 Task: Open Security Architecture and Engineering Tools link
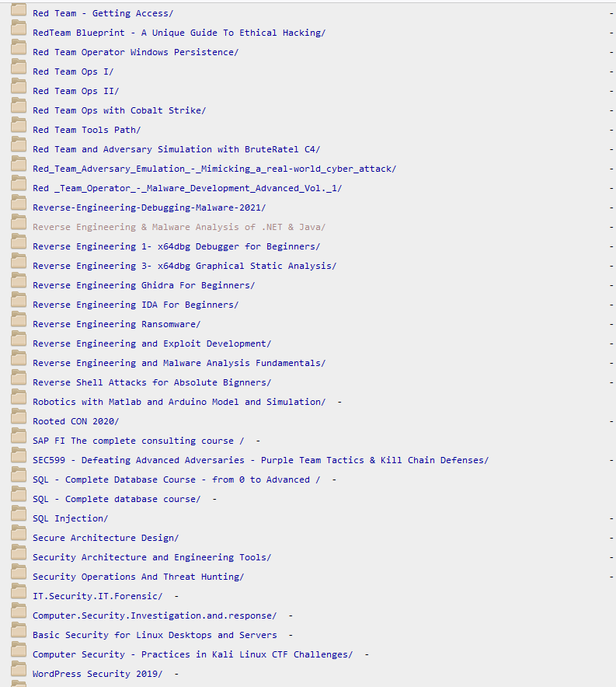(x=152, y=557)
